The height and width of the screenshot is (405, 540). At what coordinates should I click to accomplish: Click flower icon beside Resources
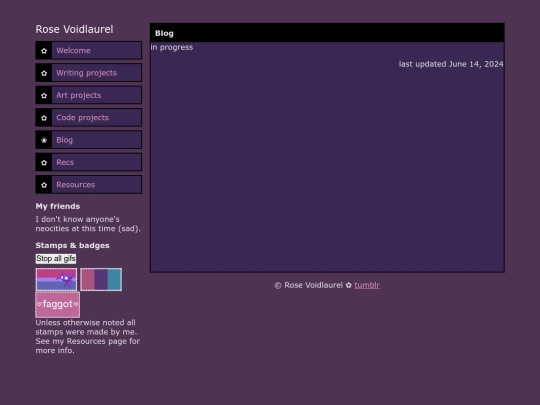[x=44, y=185]
